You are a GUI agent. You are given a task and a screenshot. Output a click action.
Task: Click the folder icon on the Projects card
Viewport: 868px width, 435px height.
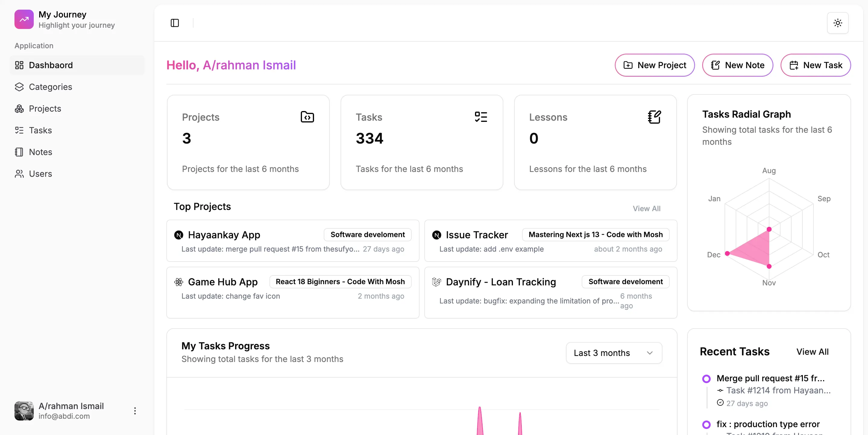click(x=307, y=117)
